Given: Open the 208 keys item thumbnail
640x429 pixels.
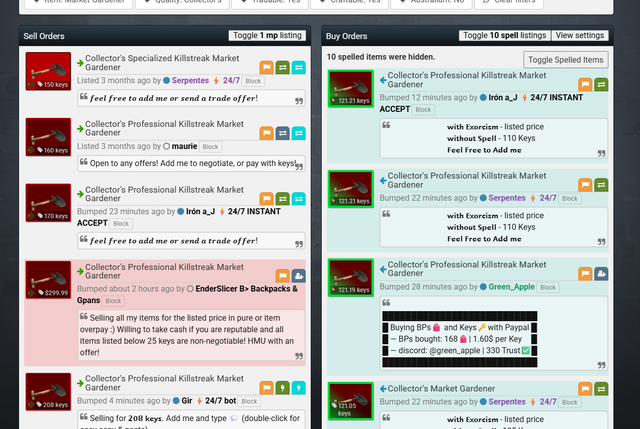Looking at the screenshot, I should pos(48,391).
